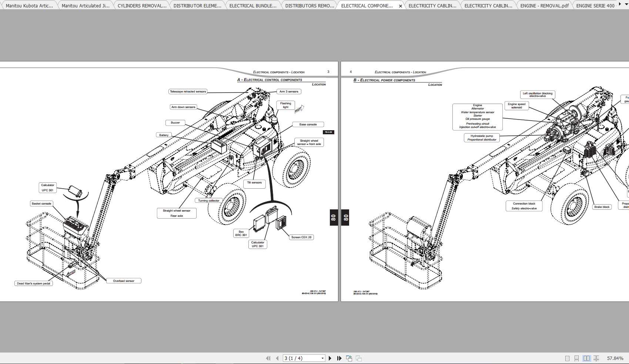The image size is (629, 364).
Task: Click the go back to previous view icon
Action: pyautogui.click(x=349, y=358)
